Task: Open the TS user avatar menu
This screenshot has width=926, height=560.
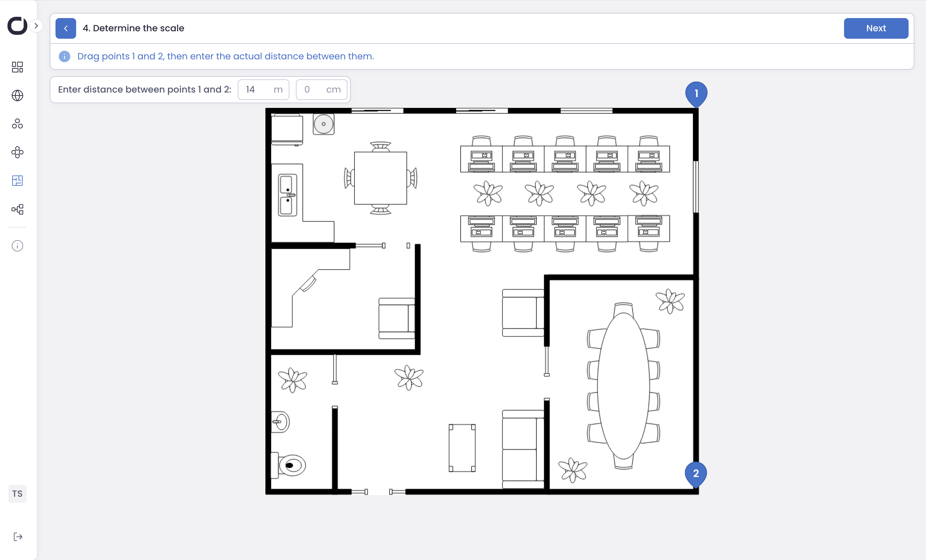Action: (17, 494)
